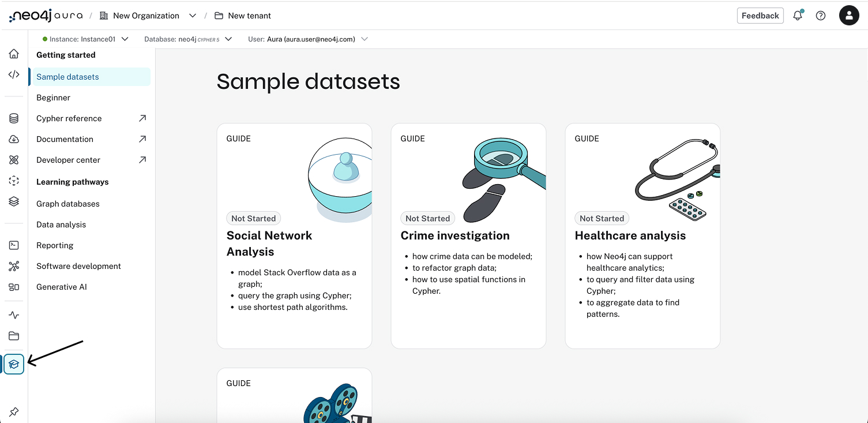Click the Learning graduation cap icon

tap(13, 364)
